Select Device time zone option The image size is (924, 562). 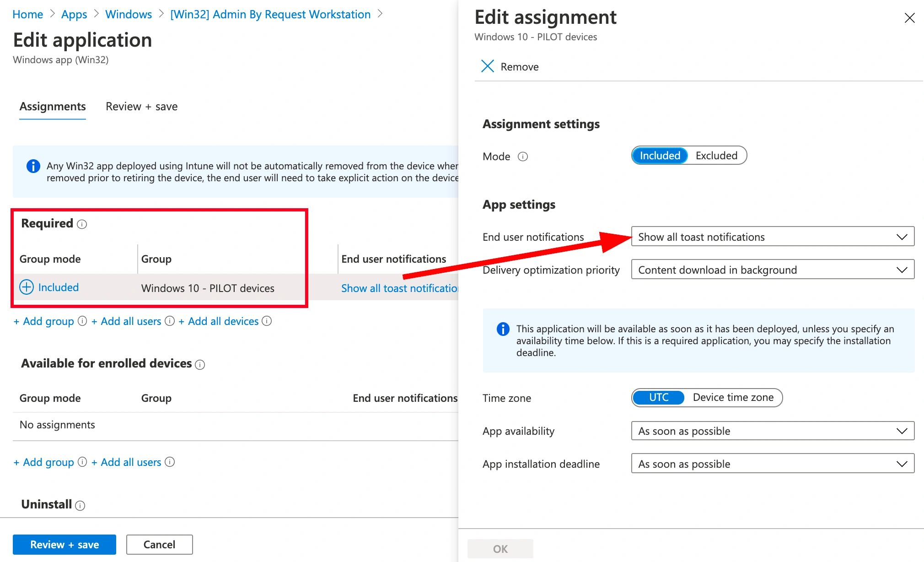click(733, 397)
